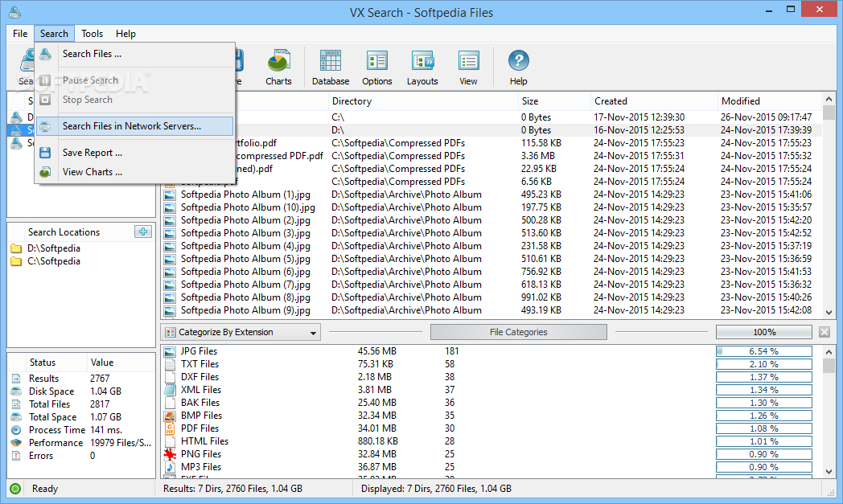Click the Softpedia Photo Album (1).jpg file icon
The image size is (843, 504).
[x=170, y=195]
